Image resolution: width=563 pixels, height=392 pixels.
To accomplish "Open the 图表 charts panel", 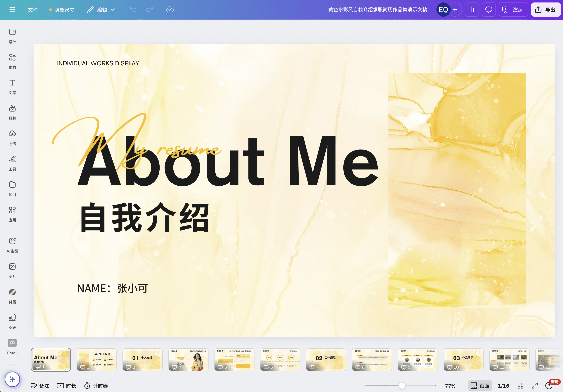I will coord(12,322).
